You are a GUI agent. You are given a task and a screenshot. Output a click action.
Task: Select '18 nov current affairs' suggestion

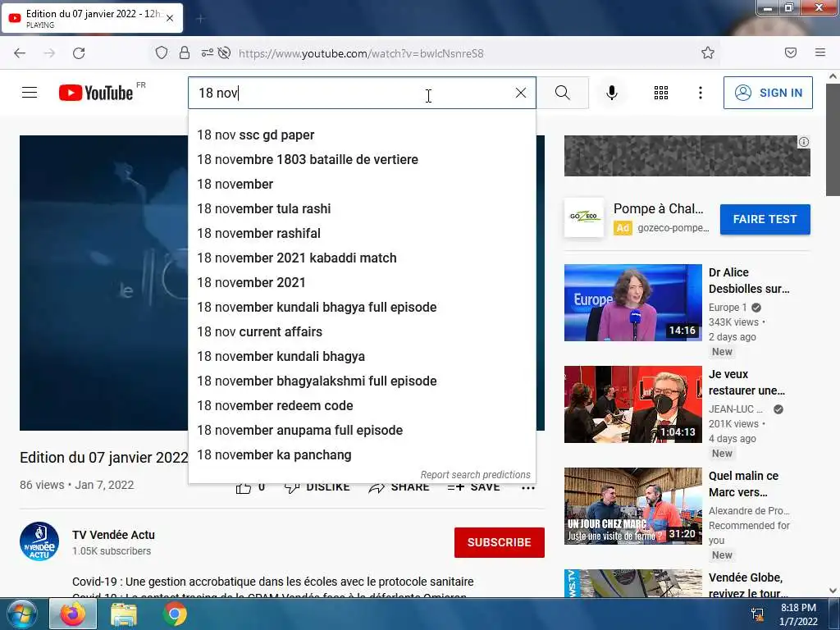click(362, 332)
